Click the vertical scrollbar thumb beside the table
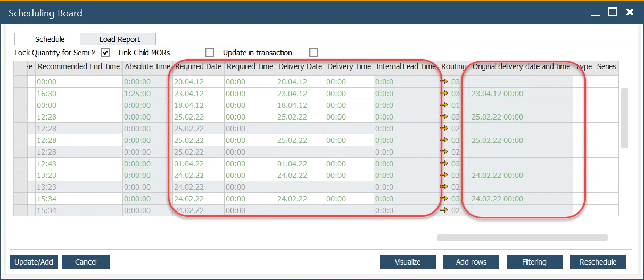Viewport: 644px width, 280px height. click(624, 118)
